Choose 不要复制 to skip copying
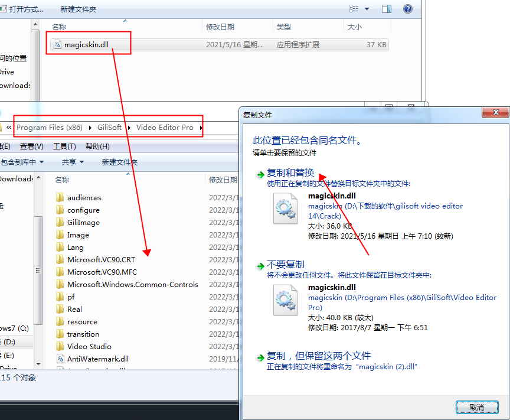The height and width of the screenshot is (420, 510). (x=286, y=264)
